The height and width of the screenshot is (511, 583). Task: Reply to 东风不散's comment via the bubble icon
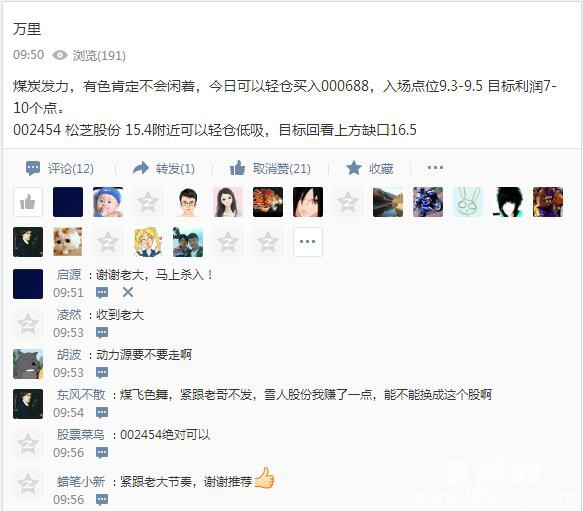tap(102, 412)
